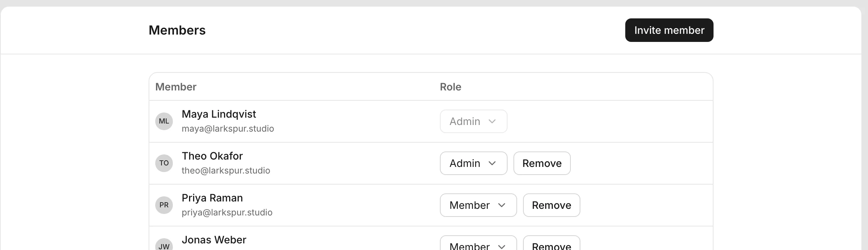Viewport: 868px width, 250px height.
Task: Remove Jonas Weber from members
Action: (551, 243)
